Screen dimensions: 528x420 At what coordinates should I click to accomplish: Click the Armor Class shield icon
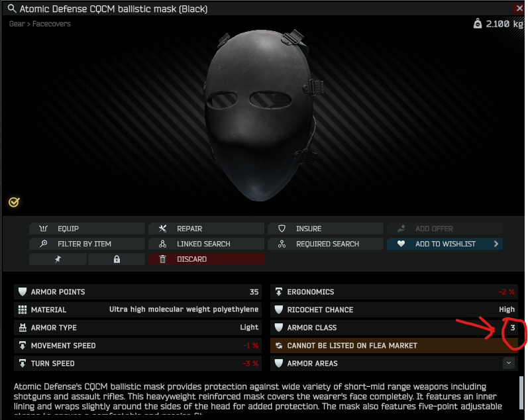(279, 328)
